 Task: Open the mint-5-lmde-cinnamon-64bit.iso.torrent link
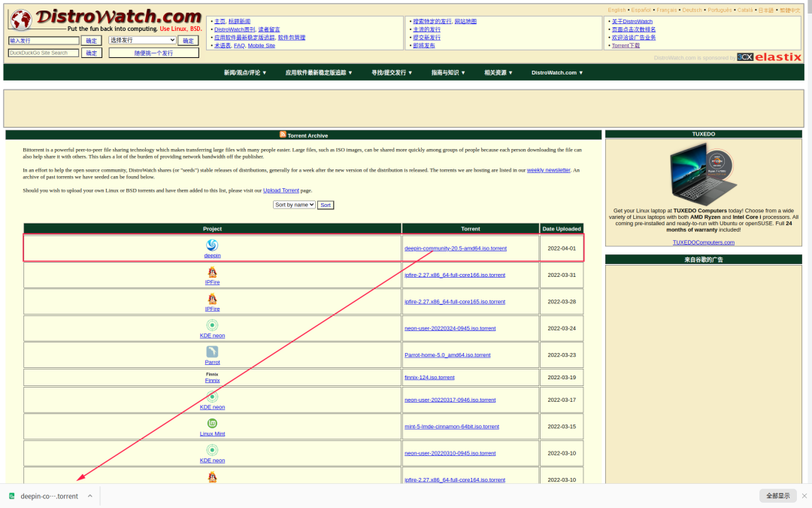452,426
